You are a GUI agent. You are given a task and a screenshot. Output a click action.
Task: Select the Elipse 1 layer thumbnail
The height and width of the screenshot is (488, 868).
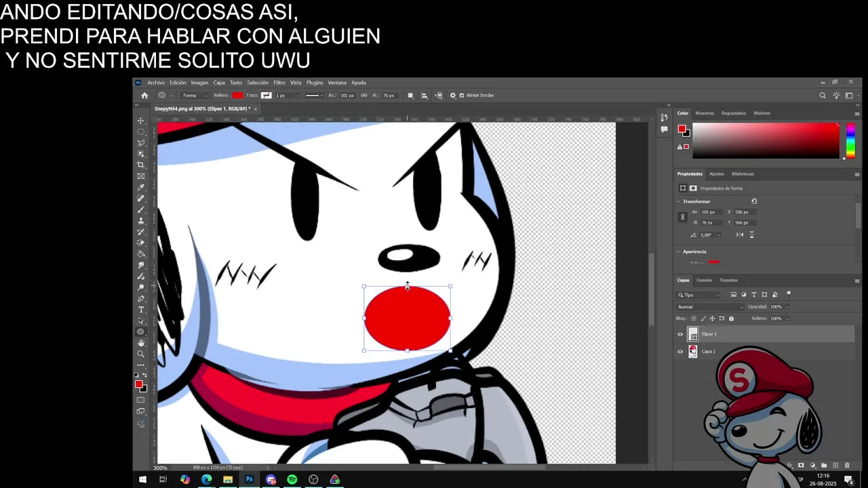point(693,334)
